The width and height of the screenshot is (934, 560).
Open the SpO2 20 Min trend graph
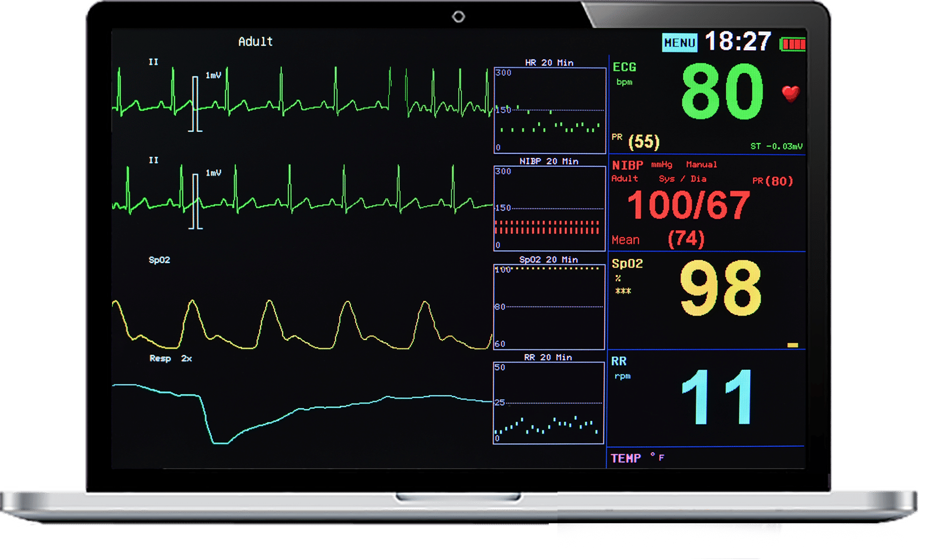549,307
